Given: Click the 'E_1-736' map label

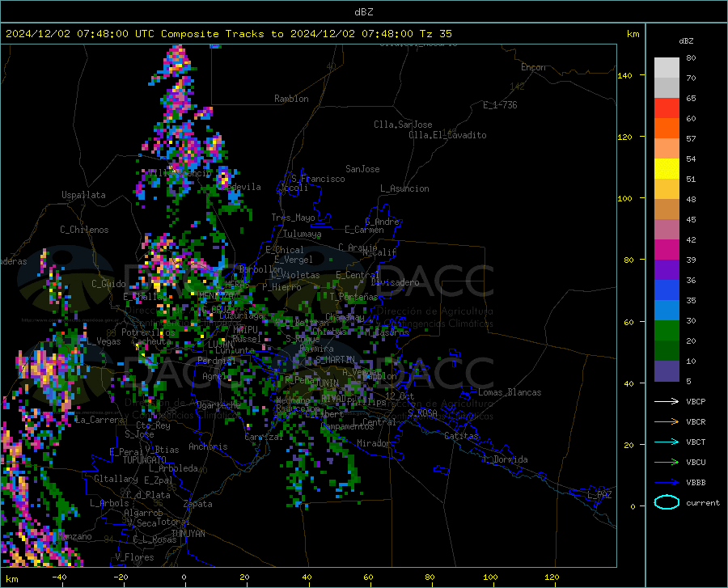Looking at the screenshot, I should pos(500,105).
